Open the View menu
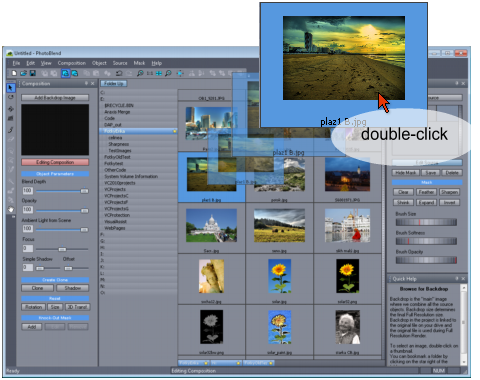Image resolution: width=480 pixels, height=380 pixels. click(x=46, y=63)
